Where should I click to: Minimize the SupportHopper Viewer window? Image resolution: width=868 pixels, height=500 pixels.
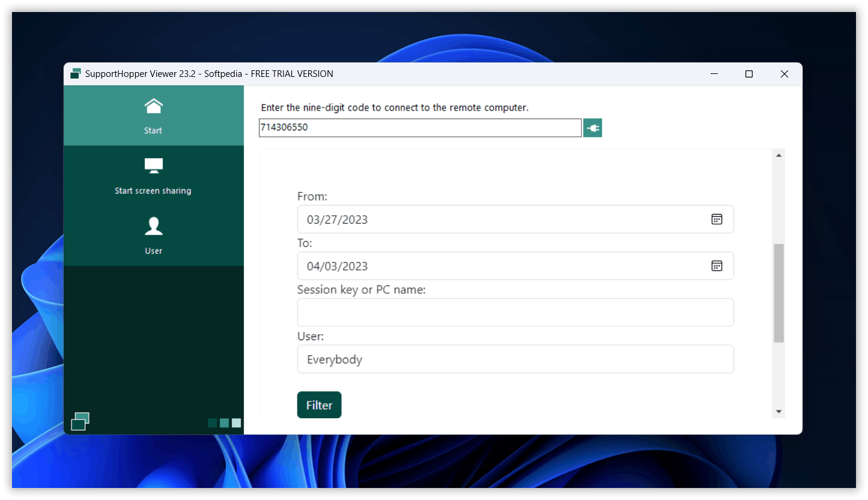click(714, 74)
